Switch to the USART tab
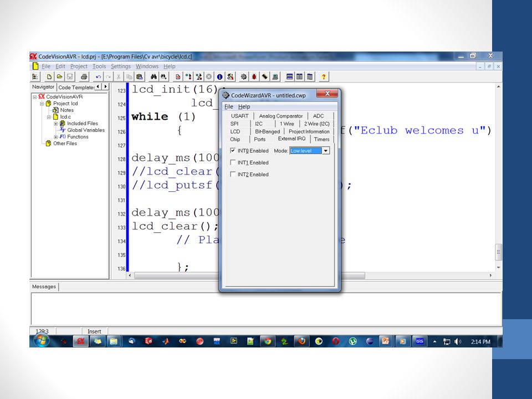Viewport: 532px width, 399px height. pos(240,116)
